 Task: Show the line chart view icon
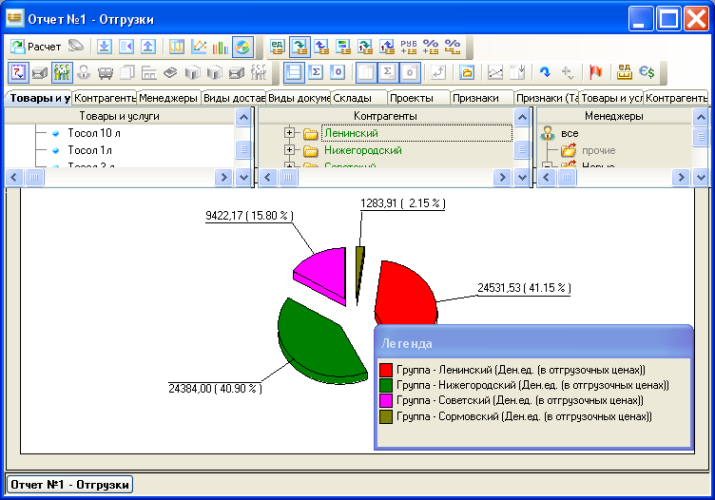coord(198,46)
